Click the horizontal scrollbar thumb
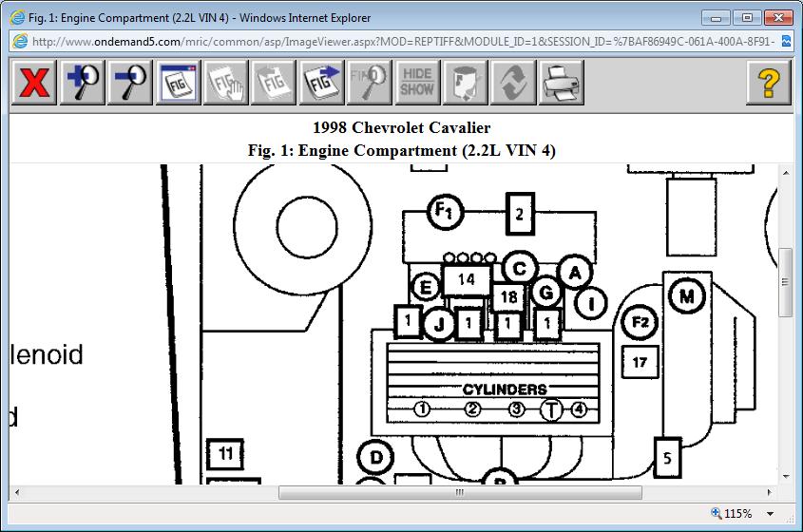Image resolution: width=803 pixels, height=532 pixels. coord(460,492)
